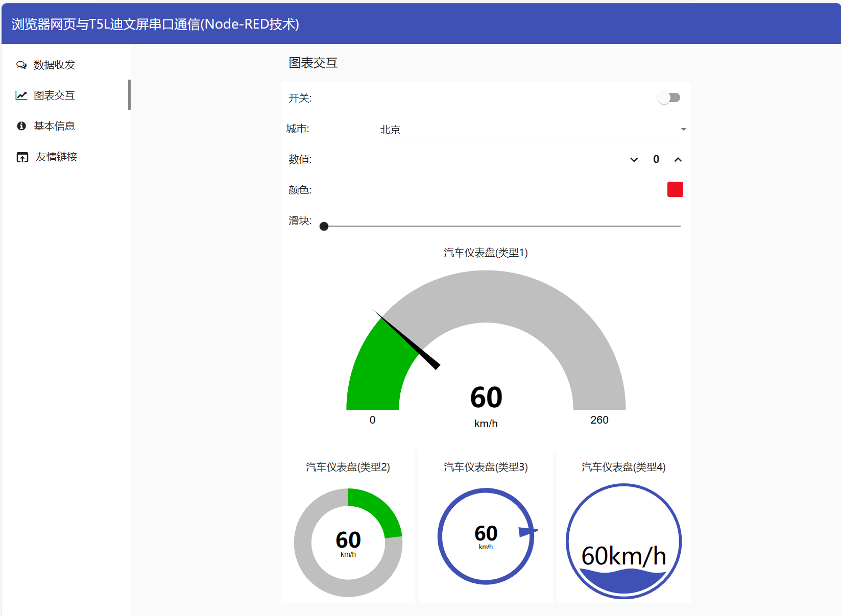Screen dimensions: 841x616
Task: Toggle the 开关 switch on
Action: pos(669,97)
